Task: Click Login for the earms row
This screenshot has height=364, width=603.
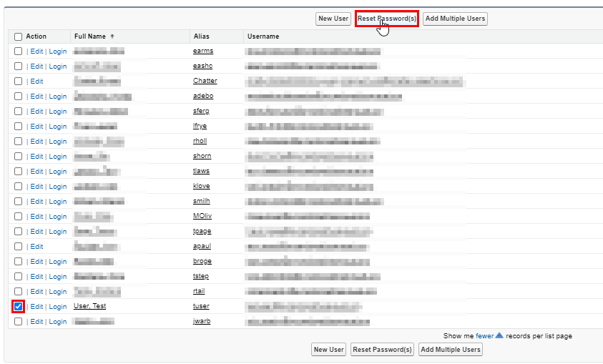Action: coord(58,51)
